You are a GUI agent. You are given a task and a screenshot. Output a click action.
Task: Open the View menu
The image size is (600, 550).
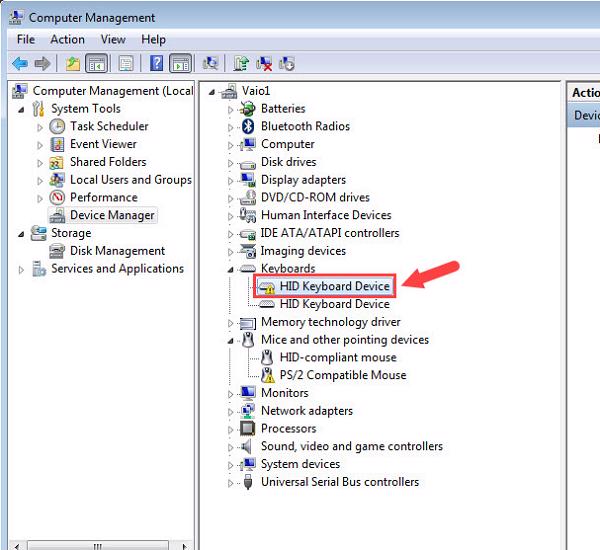pyautogui.click(x=113, y=39)
